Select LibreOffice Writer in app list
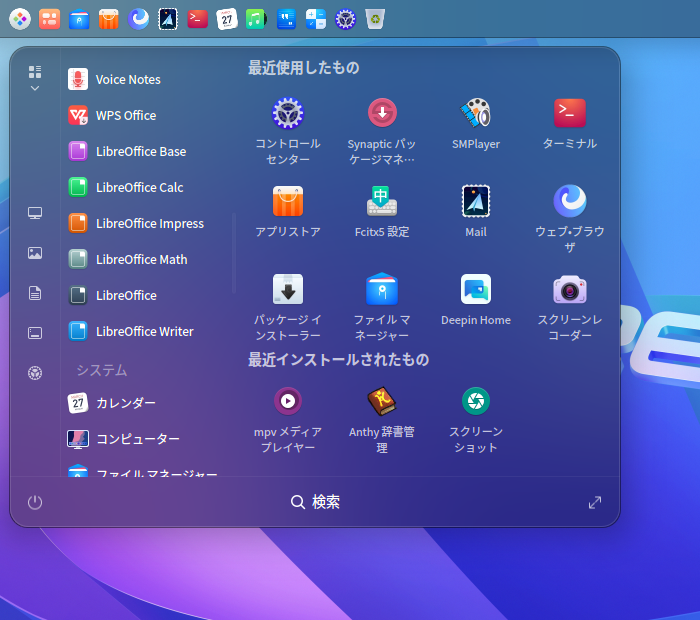 click(144, 331)
